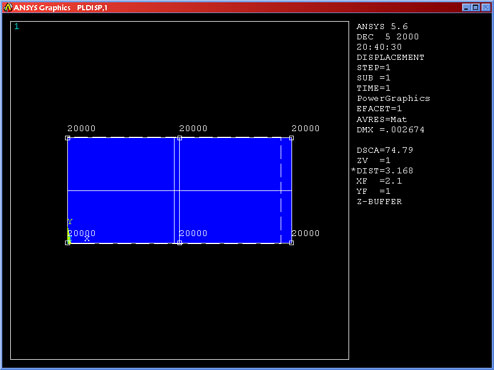The height and width of the screenshot is (370, 494).
Task: Select the top-left corner node marker
Action: tap(68, 138)
